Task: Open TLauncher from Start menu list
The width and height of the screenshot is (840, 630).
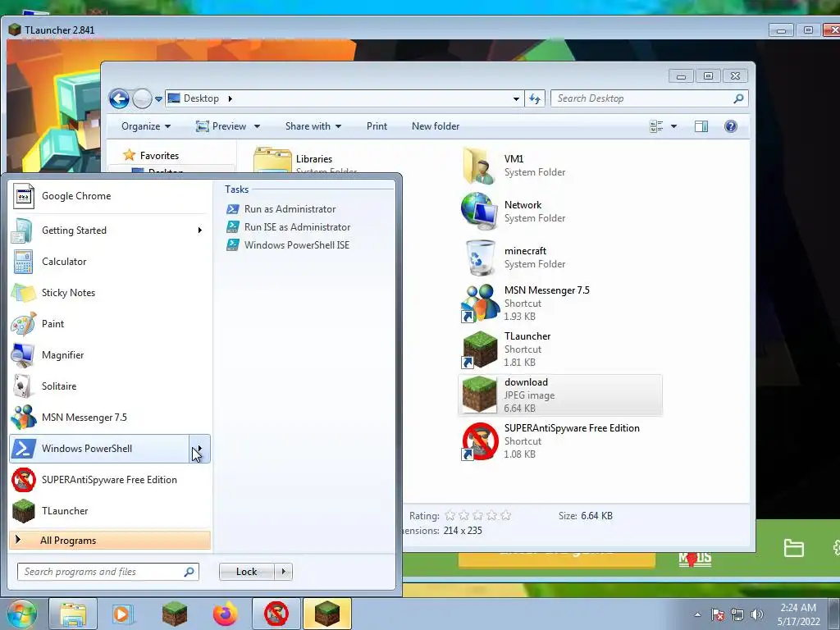Action: (x=110, y=510)
